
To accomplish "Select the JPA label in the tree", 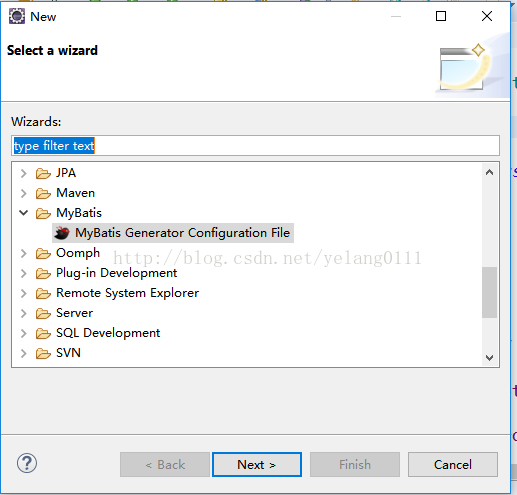I will (x=66, y=173).
